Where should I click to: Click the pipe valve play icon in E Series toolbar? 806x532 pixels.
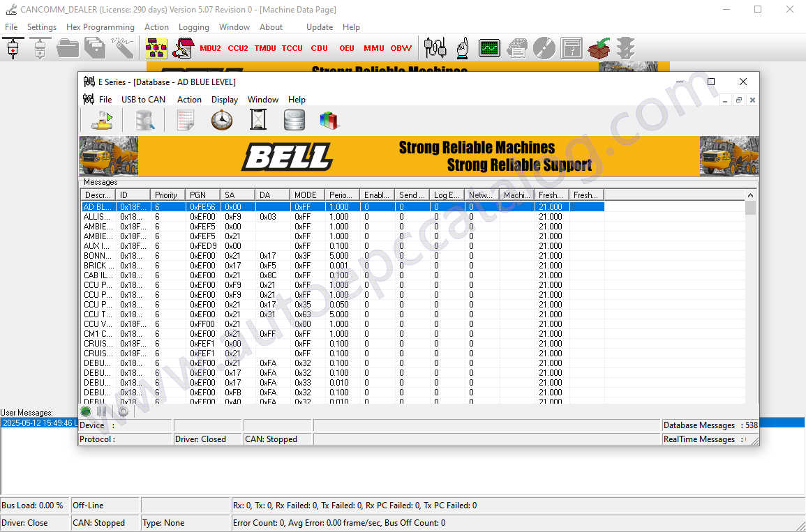click(103, 120)
